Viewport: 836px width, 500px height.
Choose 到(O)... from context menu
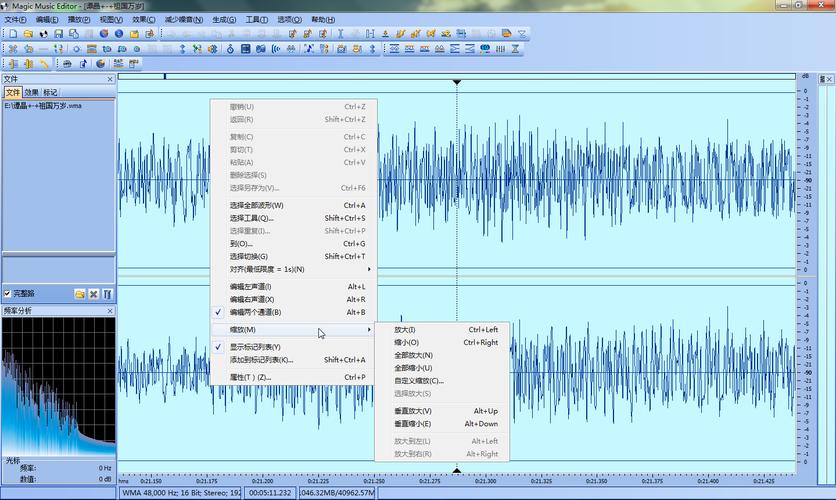pyautogui.click(x=294, y=244)
